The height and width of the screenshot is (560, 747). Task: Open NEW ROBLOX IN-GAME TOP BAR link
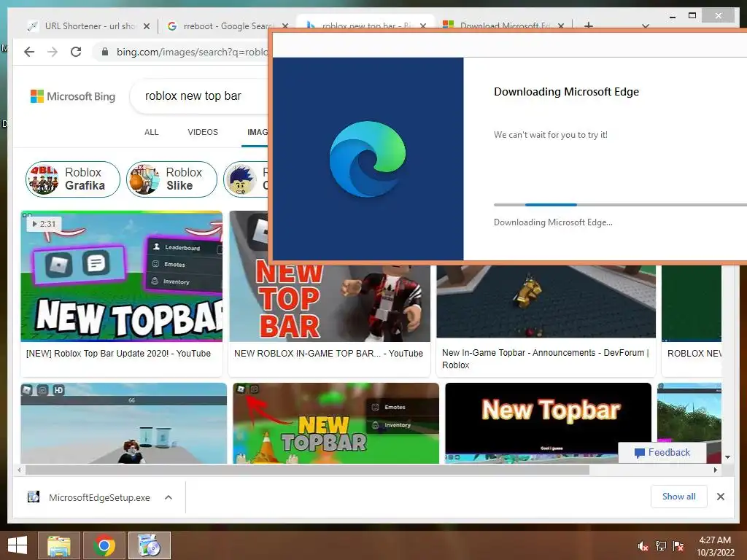(x=328, y=354)
